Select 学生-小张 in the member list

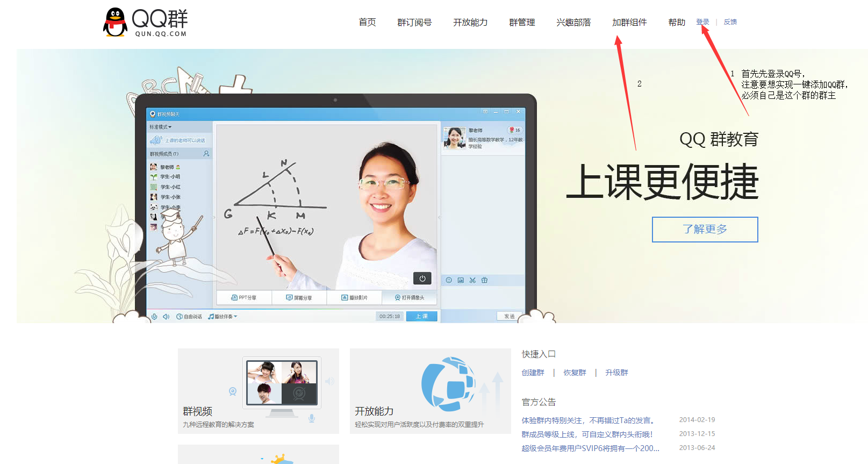(x=166, y=197)
